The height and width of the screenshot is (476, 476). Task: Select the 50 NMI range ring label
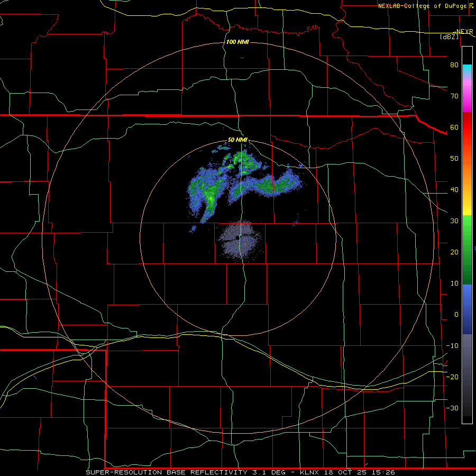(237, 140)
